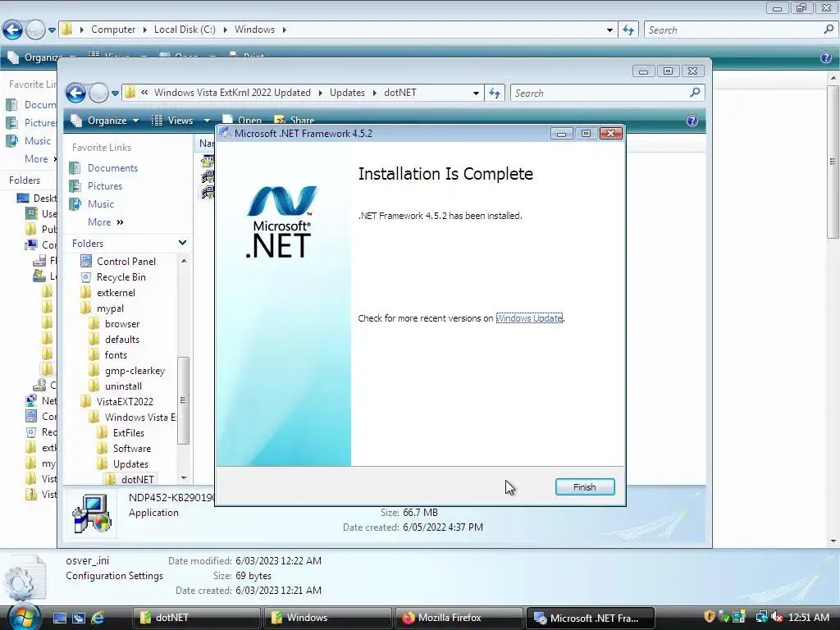Open Views dropdown arrow in dotNET toolbar
Screen dimensions: 840x630
(x=207, y=121)
